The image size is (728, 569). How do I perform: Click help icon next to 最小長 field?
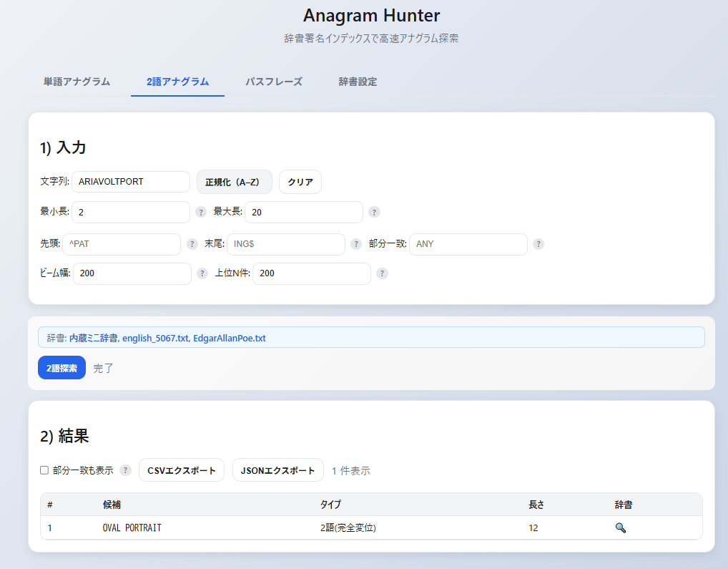click(x=201, y=212)
